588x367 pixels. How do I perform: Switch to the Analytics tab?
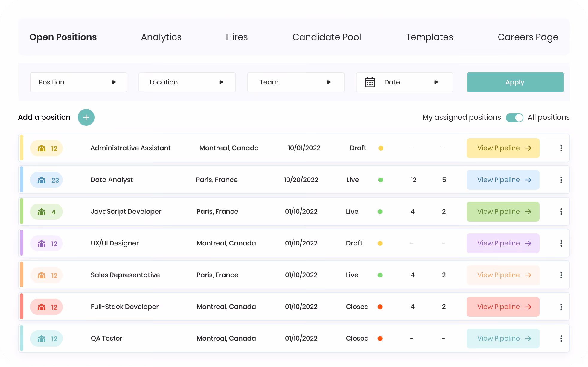pyautogui.click(x=161, y=37)
